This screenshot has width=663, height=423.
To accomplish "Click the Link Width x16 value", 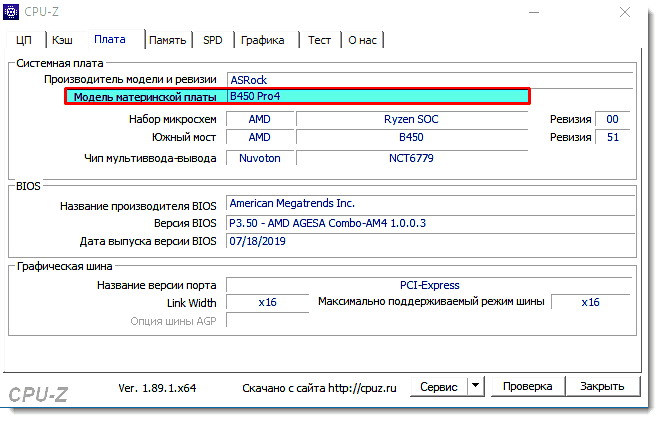I will [268, 302].
